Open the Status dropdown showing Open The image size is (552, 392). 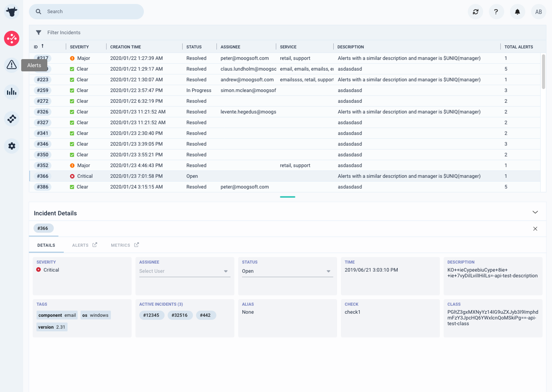[x=287, y=271]
